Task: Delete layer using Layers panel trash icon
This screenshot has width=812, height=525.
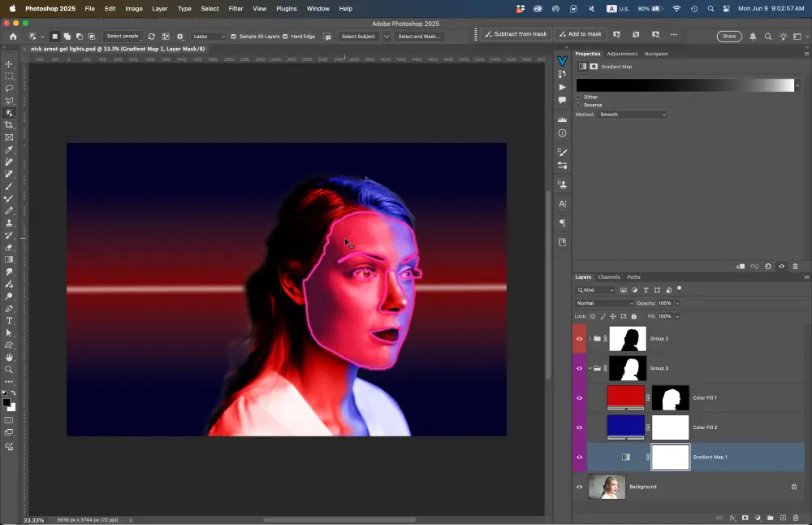Action: point(796,518)
